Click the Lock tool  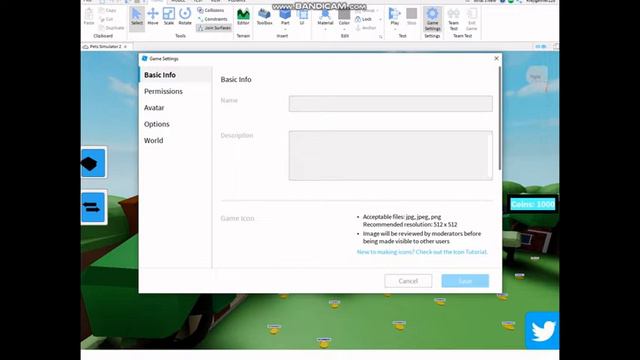pyautogui.click(x=363, y=19)
